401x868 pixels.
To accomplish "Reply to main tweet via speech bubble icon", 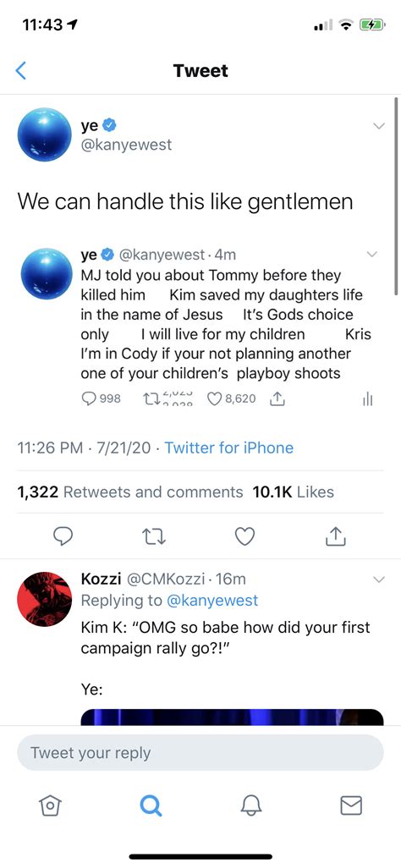I will pos(63,536).
